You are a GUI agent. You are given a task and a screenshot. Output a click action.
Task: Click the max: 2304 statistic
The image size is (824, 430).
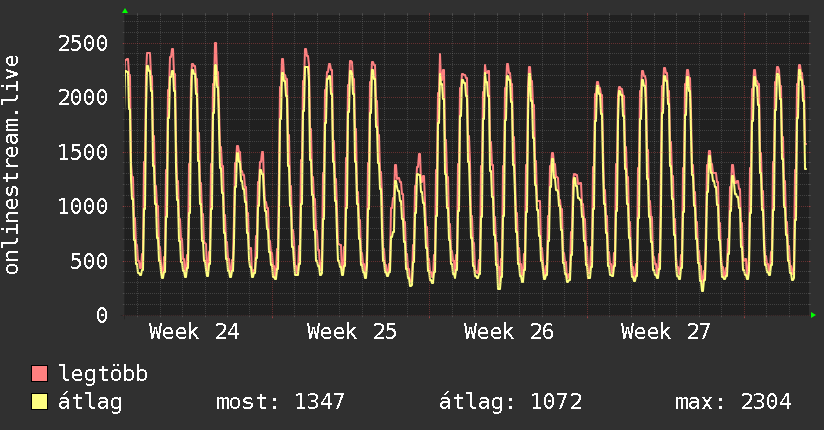(x=733, y=402)
